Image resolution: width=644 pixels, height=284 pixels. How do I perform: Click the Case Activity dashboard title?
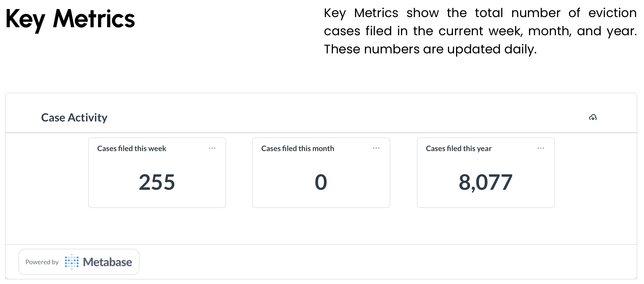[74, 117]
